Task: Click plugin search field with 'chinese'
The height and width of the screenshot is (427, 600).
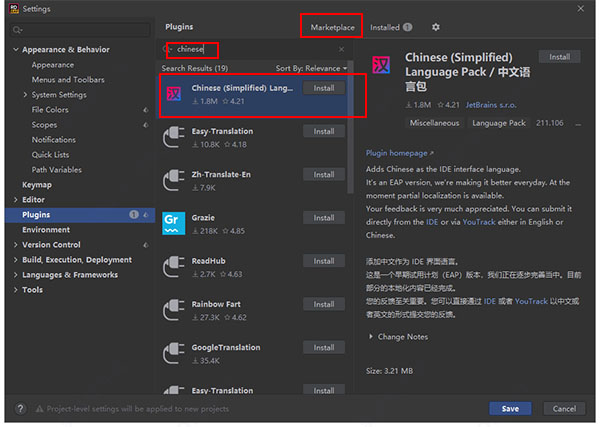Action: coord(253,49)
